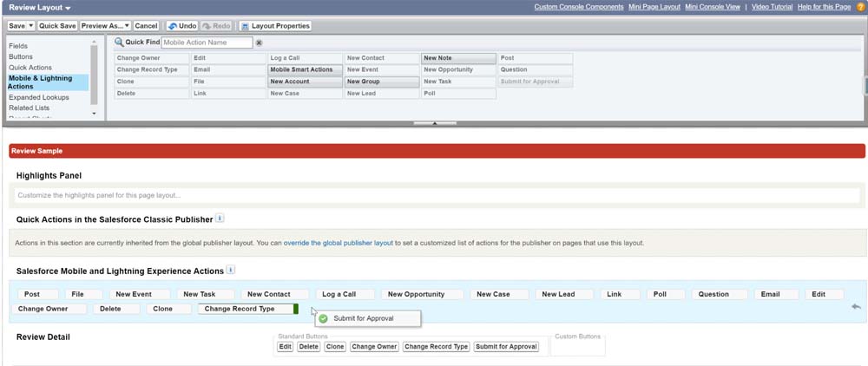This screenshot has height=366, width=868.
Task: Click the Layout Properties button
Action: click(275, 26)
